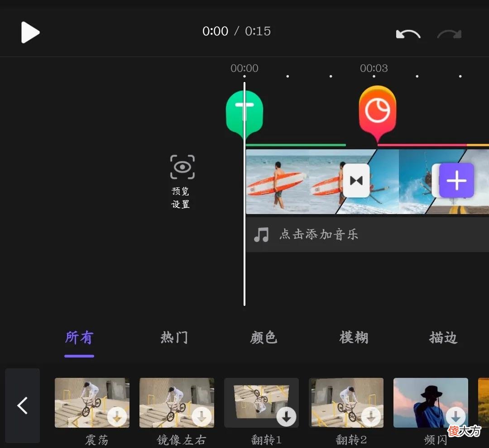
Task: Switch to the 模糊 tab
Action: [x=354, y=338]
